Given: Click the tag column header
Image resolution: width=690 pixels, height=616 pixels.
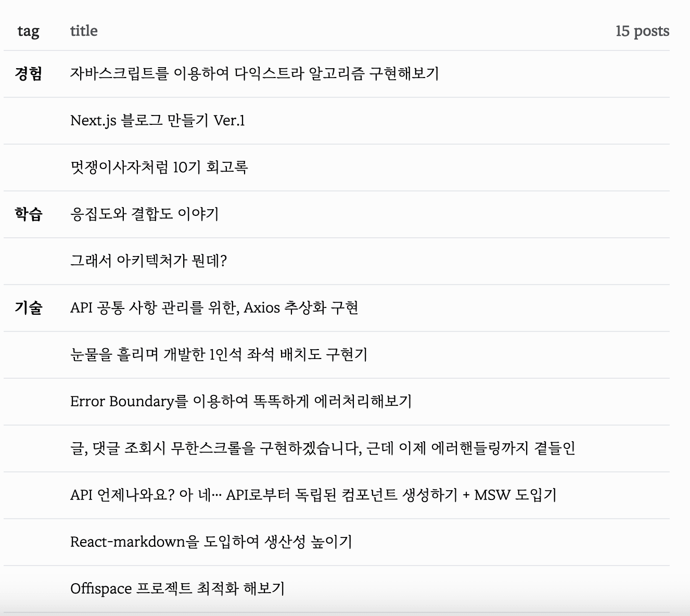Looking at the screenshot, I should point(28,31).
